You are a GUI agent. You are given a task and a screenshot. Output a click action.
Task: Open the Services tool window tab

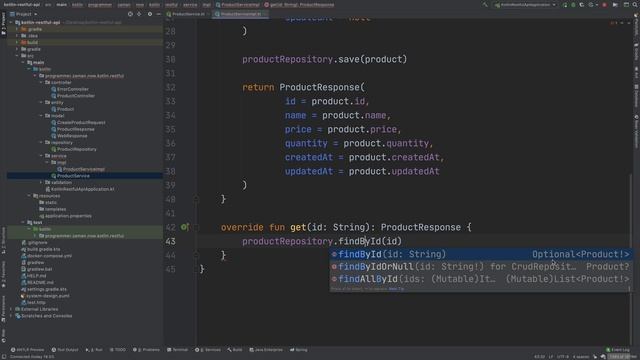click(x=208, y=350)
